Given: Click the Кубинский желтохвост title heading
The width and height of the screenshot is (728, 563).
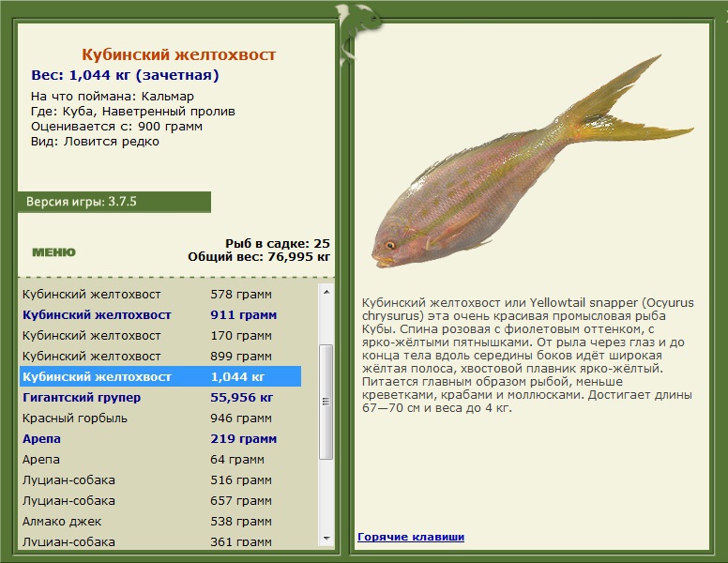Looking at the screenshot, I should (179, 54).
